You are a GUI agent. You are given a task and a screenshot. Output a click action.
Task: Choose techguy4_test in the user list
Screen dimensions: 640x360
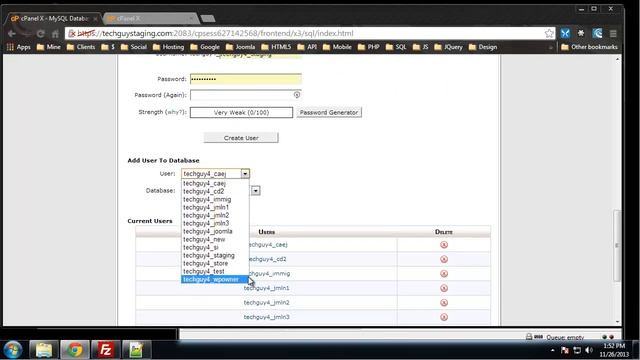tap(215, 271)
